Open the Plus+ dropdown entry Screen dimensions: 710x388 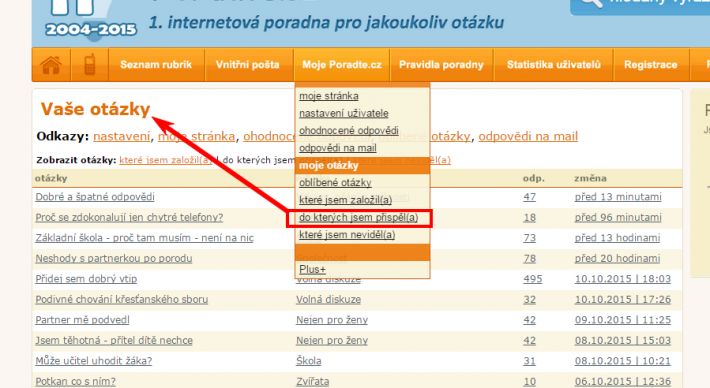coord(312,269)
